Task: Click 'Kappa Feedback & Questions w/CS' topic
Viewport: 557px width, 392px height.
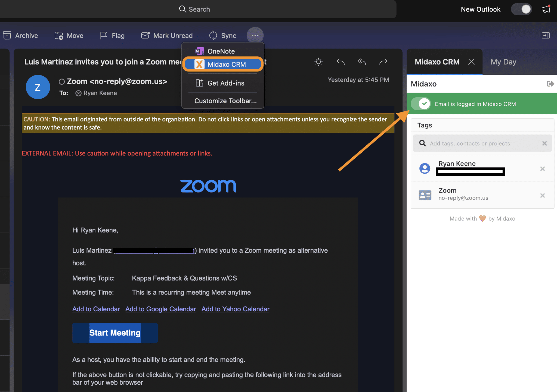Action: point(184,278)
